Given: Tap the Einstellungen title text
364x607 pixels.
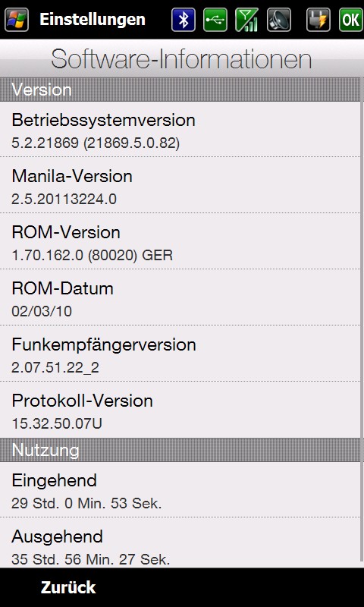Looking at the screenshot, I should [x=93, y=20].
